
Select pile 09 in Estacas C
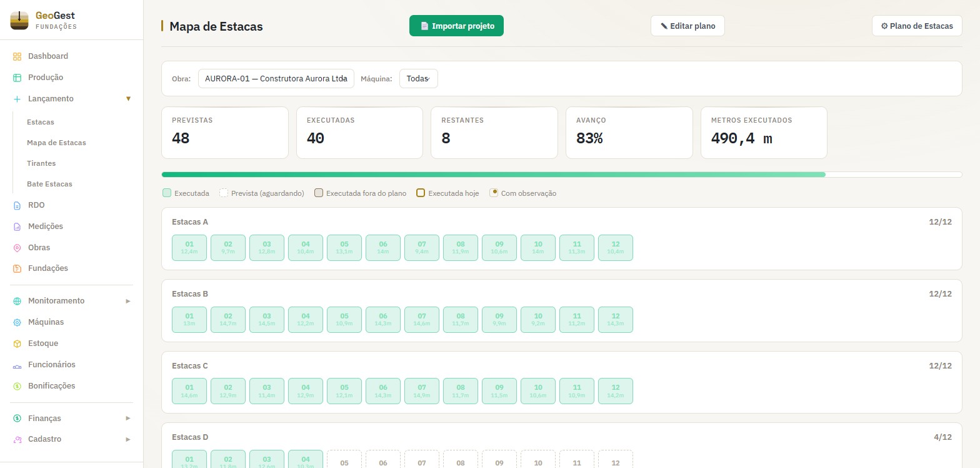point(499,391)
